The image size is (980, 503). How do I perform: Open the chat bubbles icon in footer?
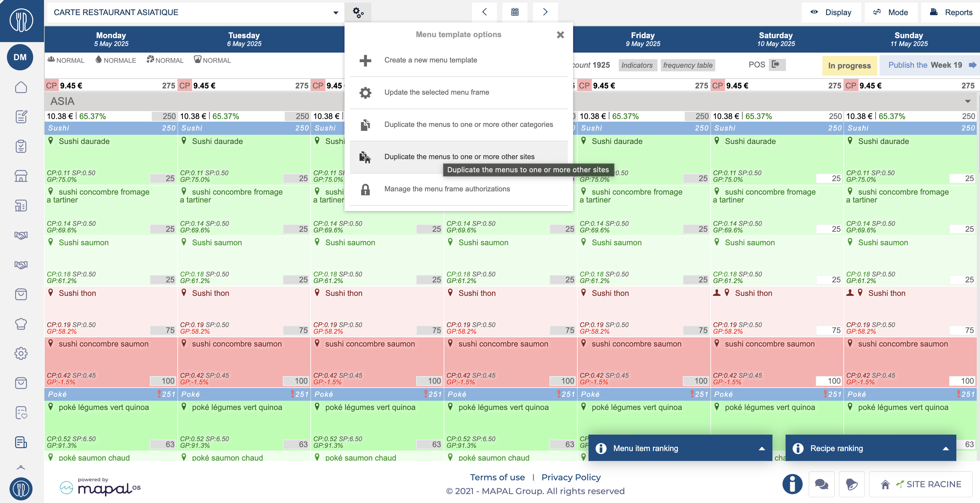[x=821, y=484]
